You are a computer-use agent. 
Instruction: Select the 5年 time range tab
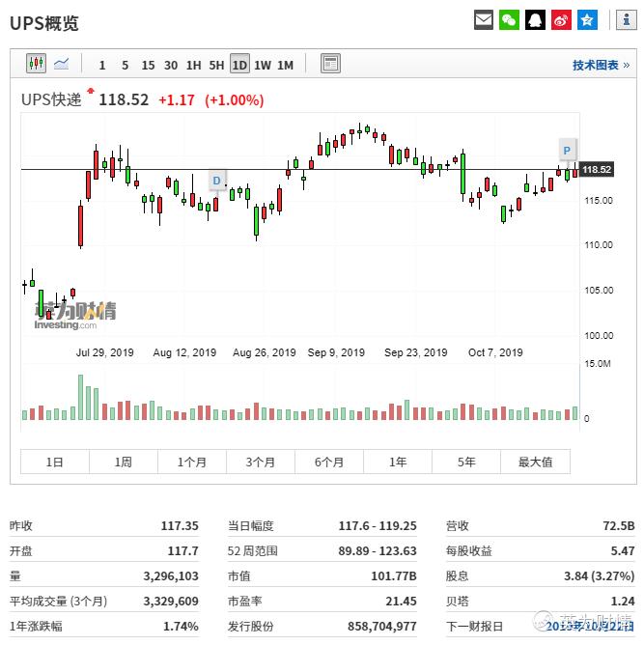(466, 462)
